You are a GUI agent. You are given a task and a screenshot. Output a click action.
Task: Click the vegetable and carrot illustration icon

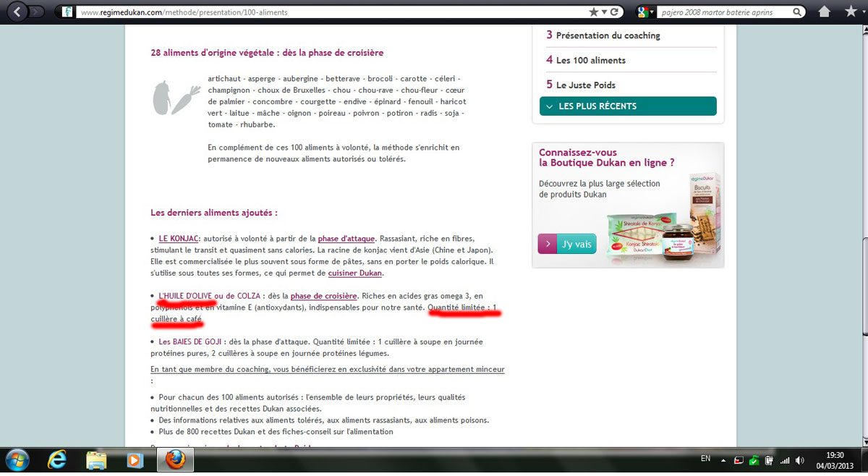tap(176, 98)
